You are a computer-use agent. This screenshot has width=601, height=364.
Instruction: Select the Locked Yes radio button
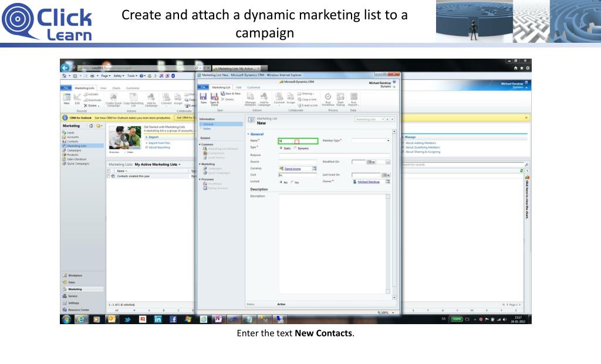click(x=292, y=182)
